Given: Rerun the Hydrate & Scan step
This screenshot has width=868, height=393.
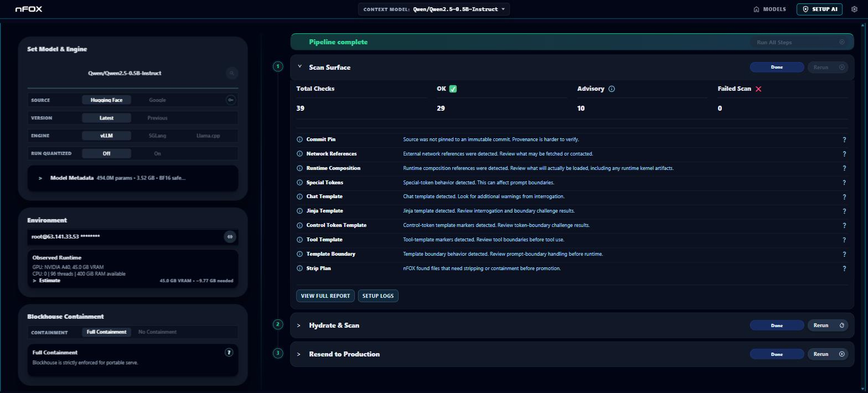Looking at the screenshot, I should tap(828, 325).
